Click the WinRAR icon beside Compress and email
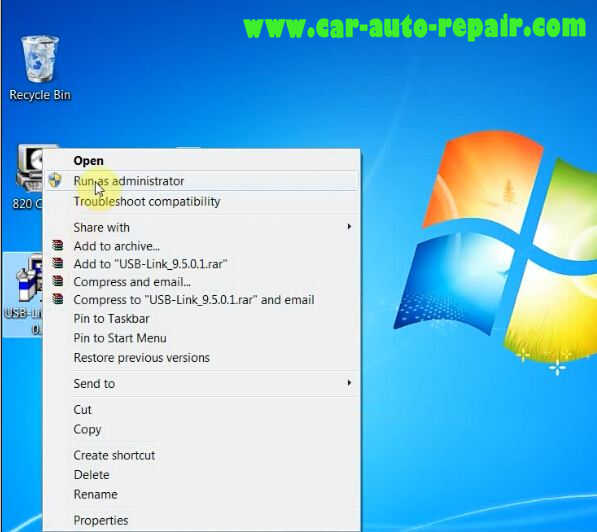The height and width of the screenshot is (532, 597). (x=57, y=281)
